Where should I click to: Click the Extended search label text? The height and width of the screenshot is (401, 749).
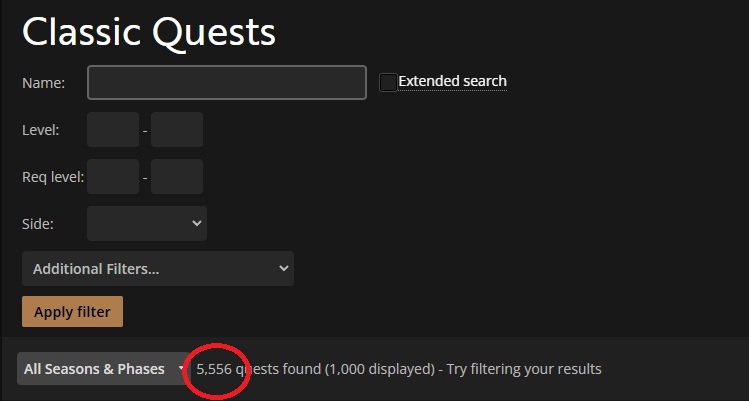click(x=452, y=81)
